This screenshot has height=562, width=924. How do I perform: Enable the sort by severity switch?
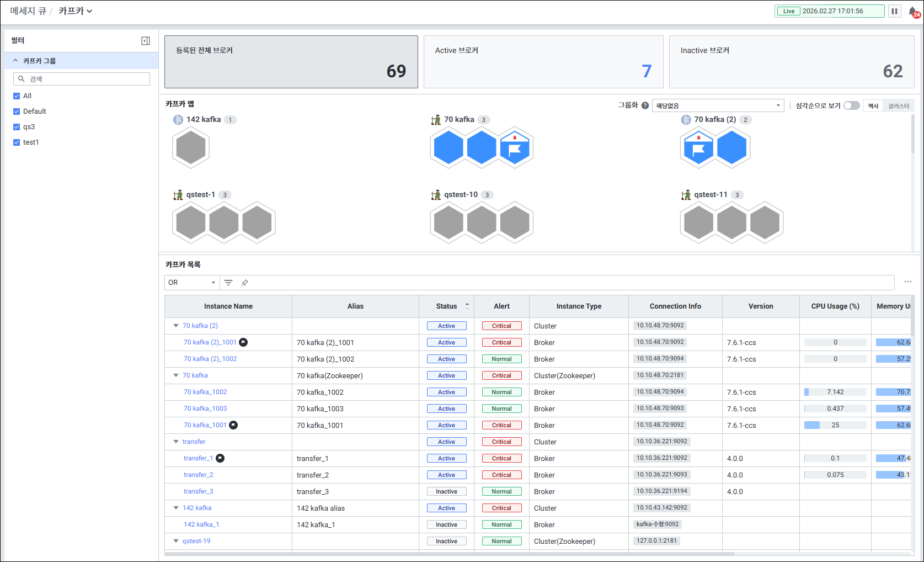click(851, 105)
